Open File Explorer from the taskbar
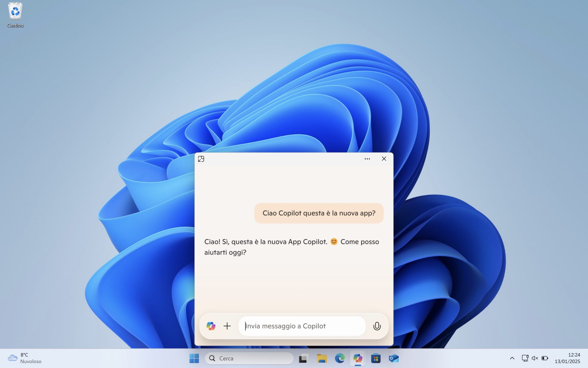 322,358
